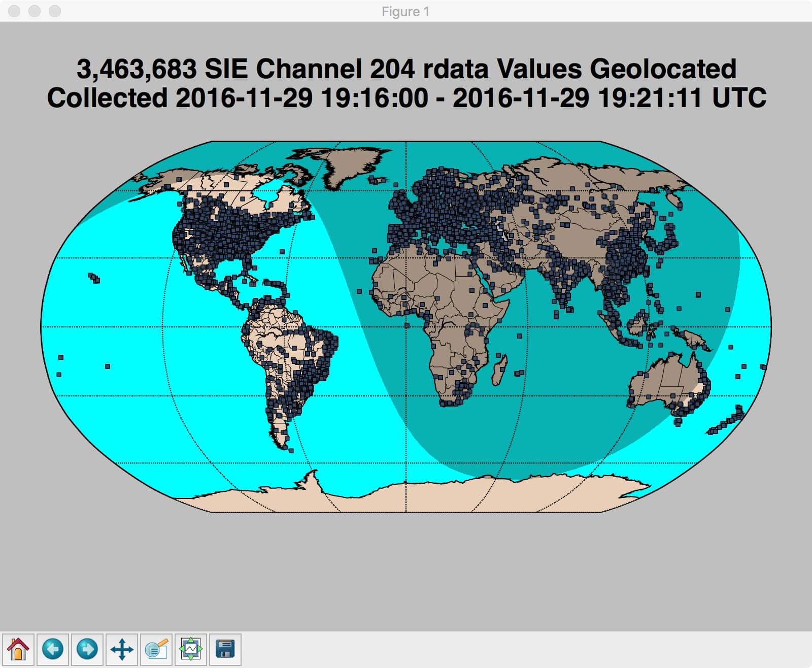Click the plot title about SIE Channel 204
The image size is (812, 668).
coord(406,84)
